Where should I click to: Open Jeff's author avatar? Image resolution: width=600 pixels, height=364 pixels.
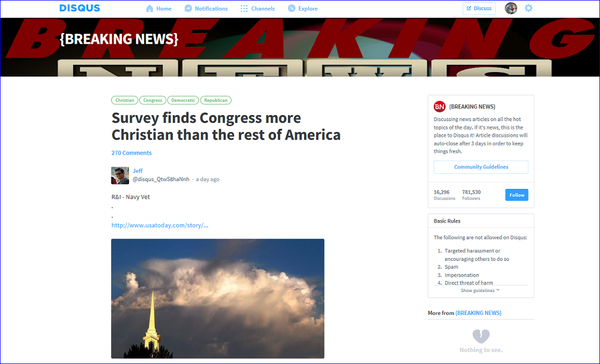[120, 175]
